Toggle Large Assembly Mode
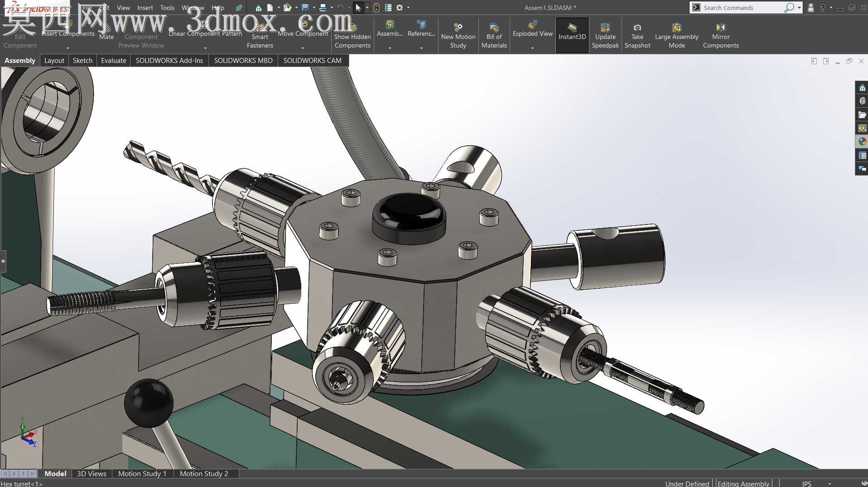The height and width of the screenshot is (487, 868). (x=676, y=35)
